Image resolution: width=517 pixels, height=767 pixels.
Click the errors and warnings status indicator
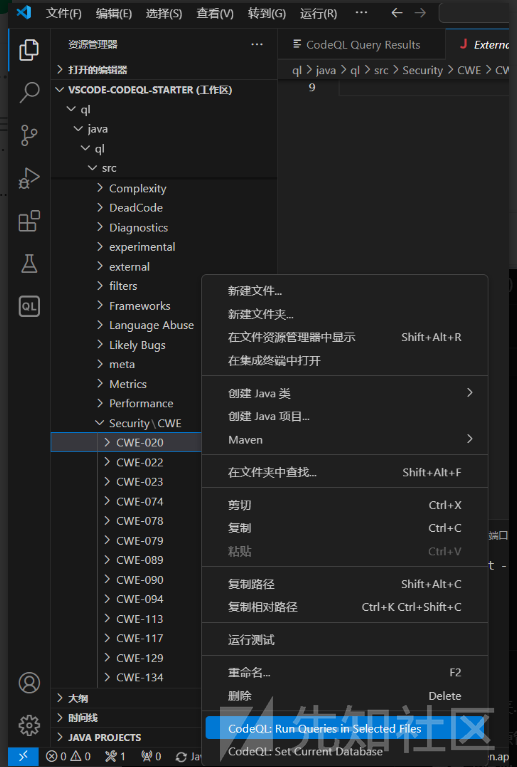68,757
